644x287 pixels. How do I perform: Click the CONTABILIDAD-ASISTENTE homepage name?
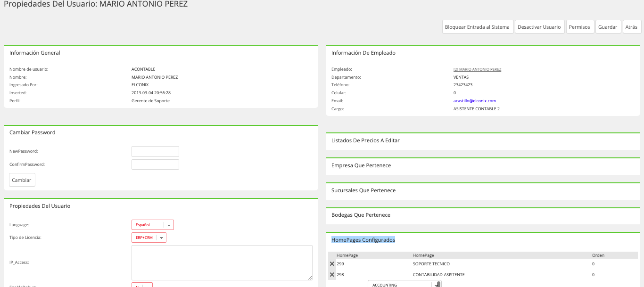[x=439, y=275]
